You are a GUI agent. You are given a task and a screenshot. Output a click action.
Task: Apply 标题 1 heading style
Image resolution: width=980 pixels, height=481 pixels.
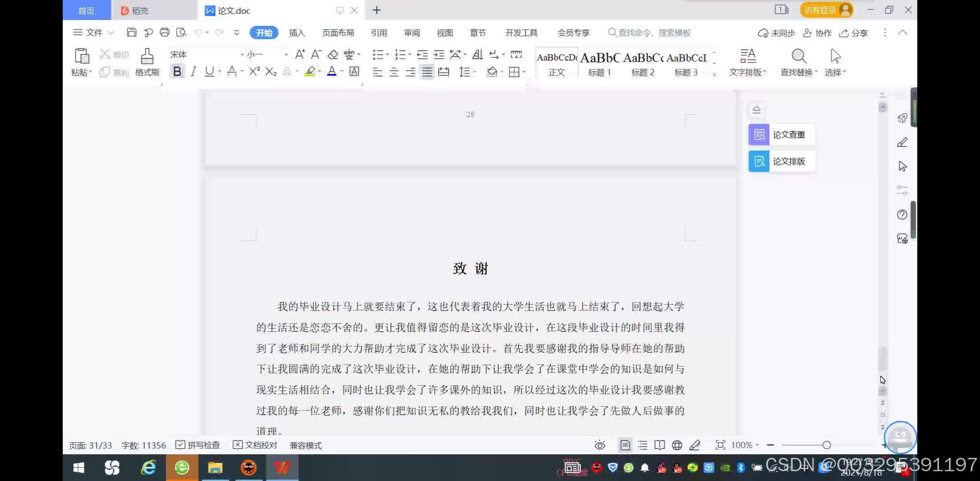600,63
